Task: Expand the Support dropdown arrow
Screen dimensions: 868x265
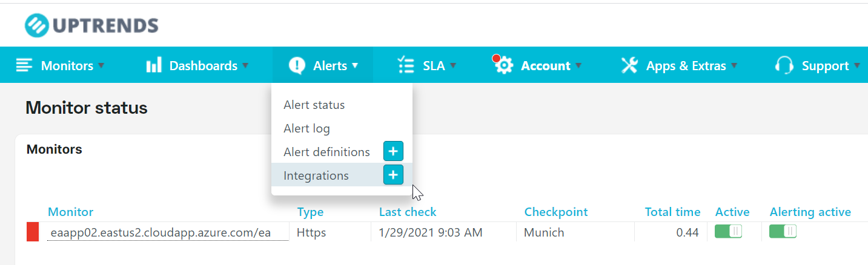Action: [x=857, y=65]
